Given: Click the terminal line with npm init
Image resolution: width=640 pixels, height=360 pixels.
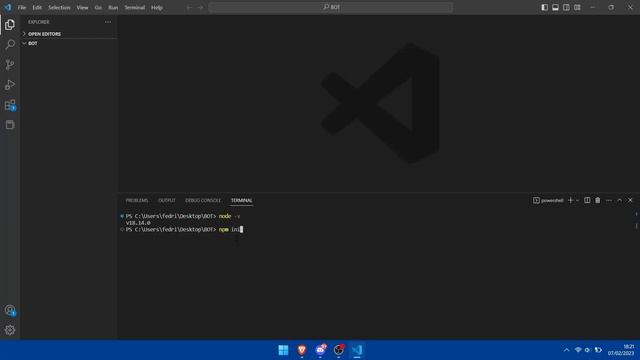Looking at the screenshot, I should click(x=184, y=229).
